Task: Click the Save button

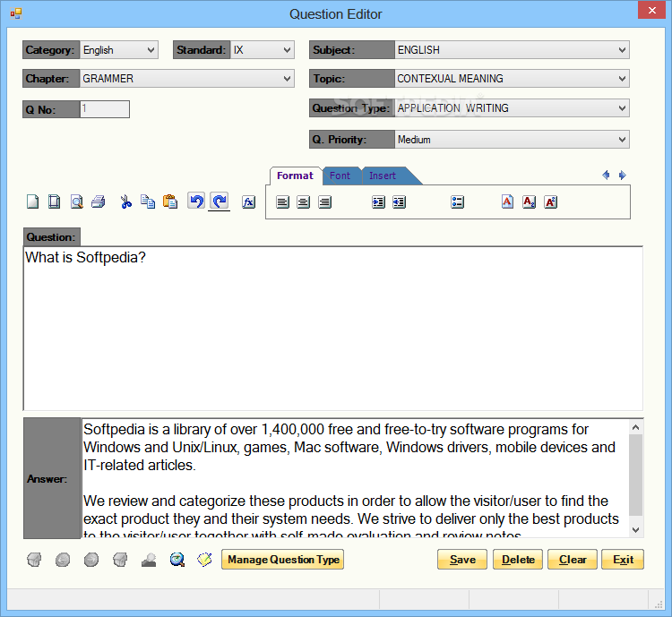Action: (462, 560)
